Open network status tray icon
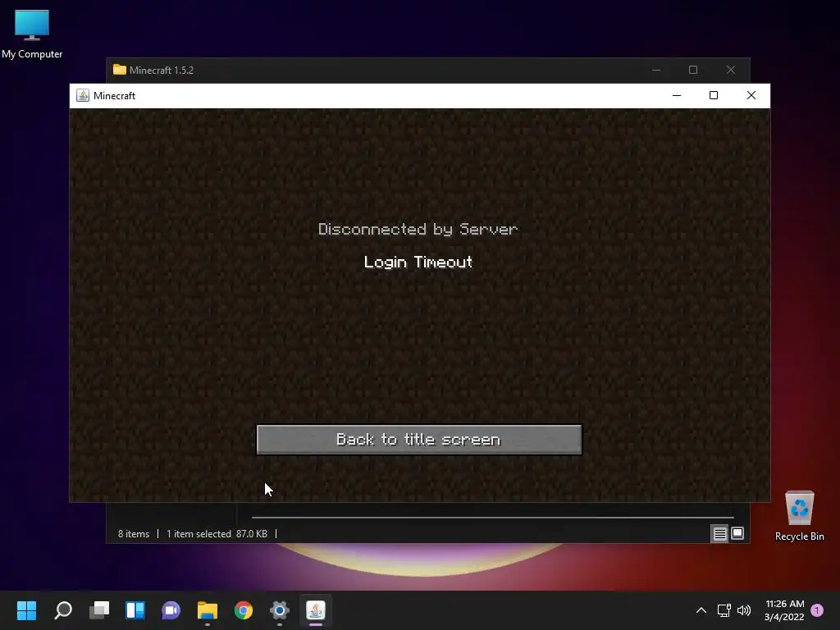The width and height of the screenshot is (840, 630). click(724, 610)
